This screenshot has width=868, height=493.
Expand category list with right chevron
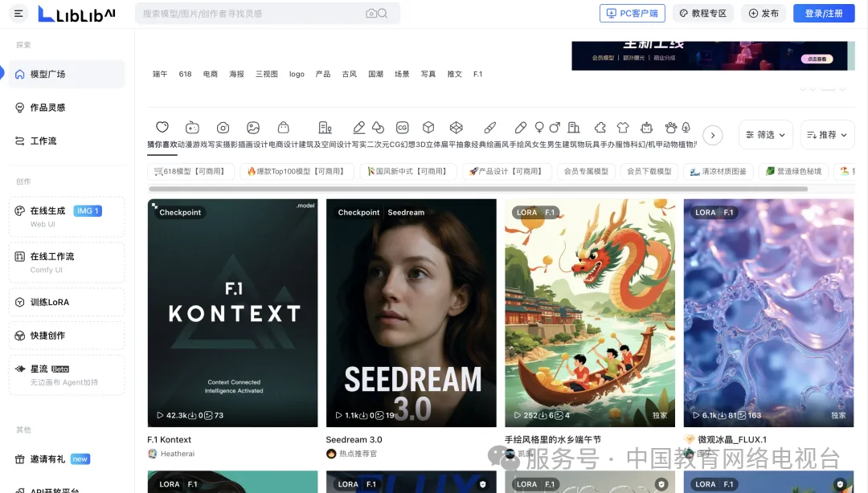click(x=712, y=135)
